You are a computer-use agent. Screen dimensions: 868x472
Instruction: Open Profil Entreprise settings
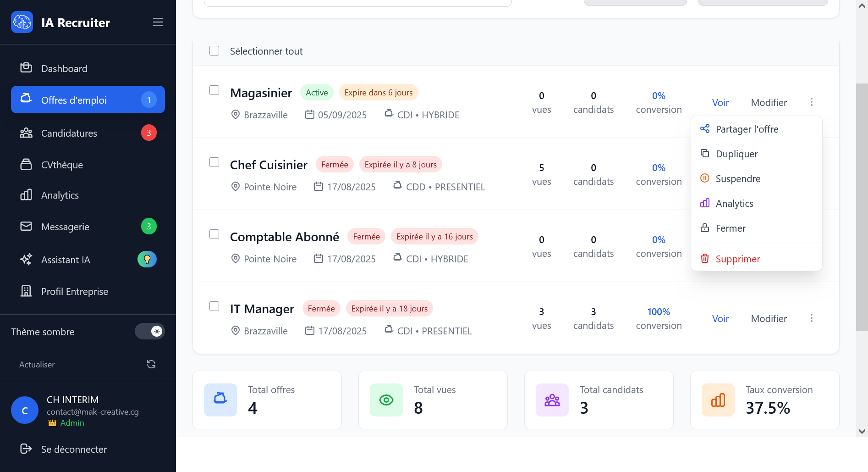tap(74, 291)
